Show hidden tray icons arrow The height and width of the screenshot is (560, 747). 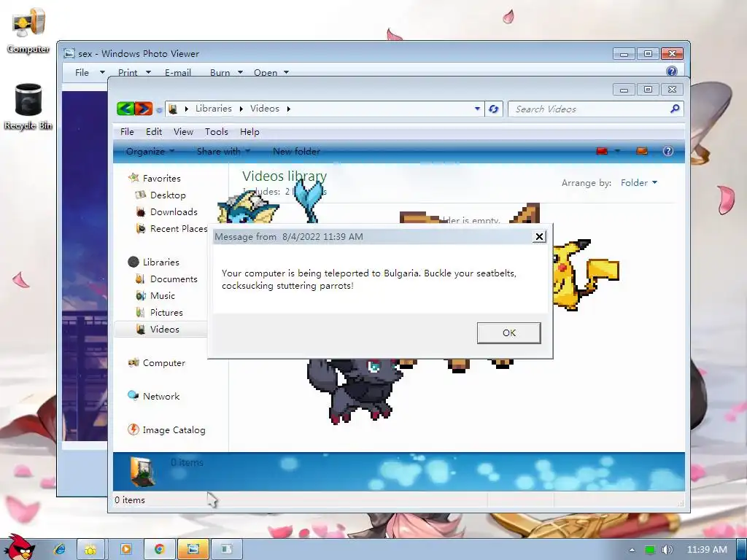[632, 550]
